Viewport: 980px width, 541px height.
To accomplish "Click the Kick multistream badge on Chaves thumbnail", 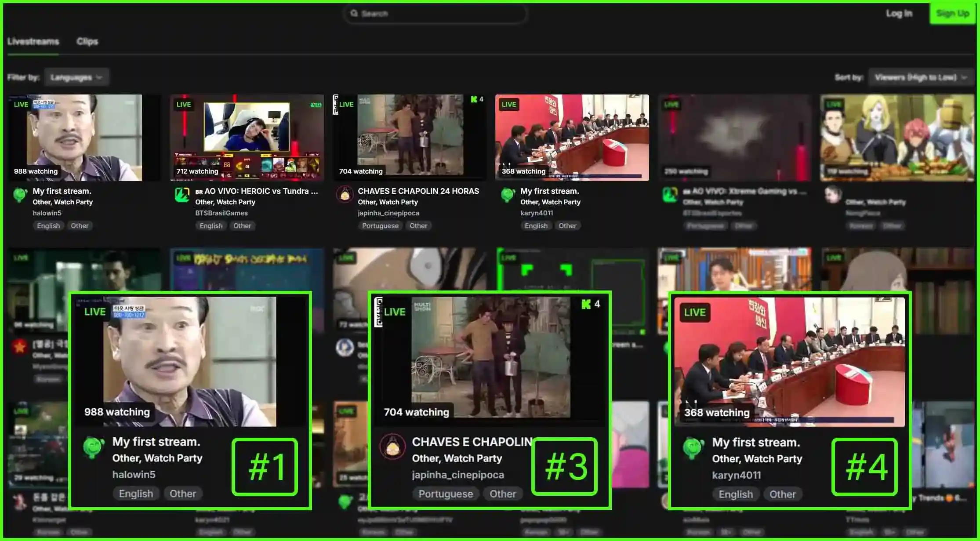I will 476,99.
